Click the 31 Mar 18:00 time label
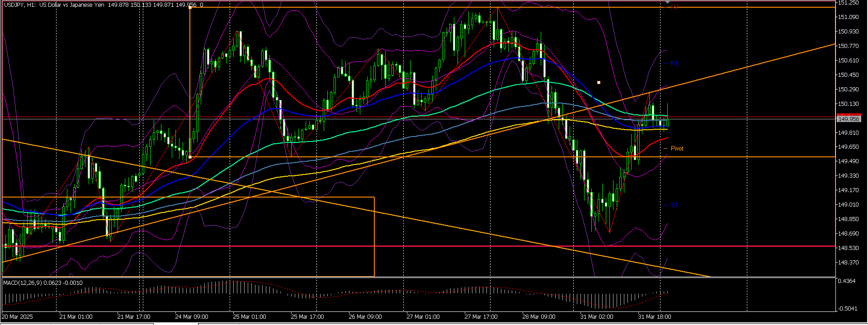Viewport: 868px width, 325px height. (654, 317)
